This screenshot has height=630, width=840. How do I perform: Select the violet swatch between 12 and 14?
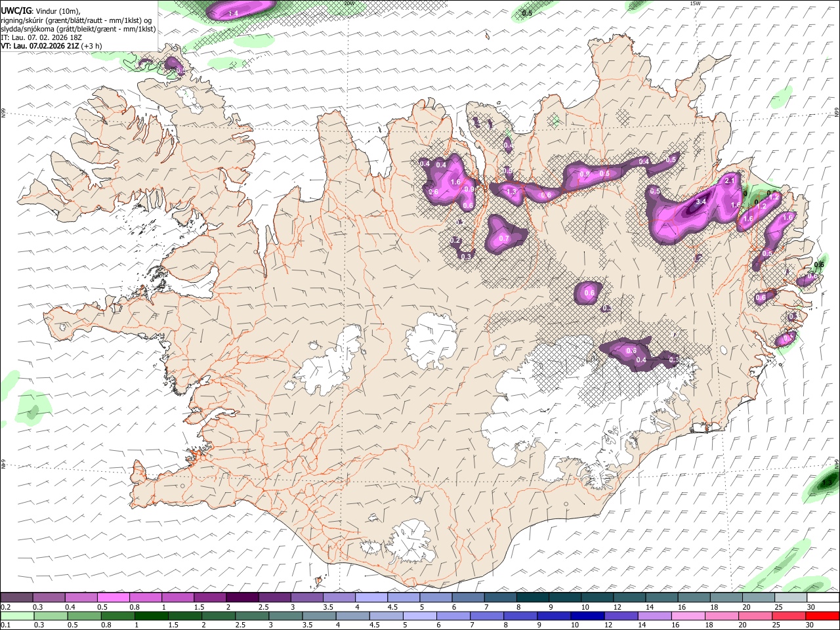621,616
